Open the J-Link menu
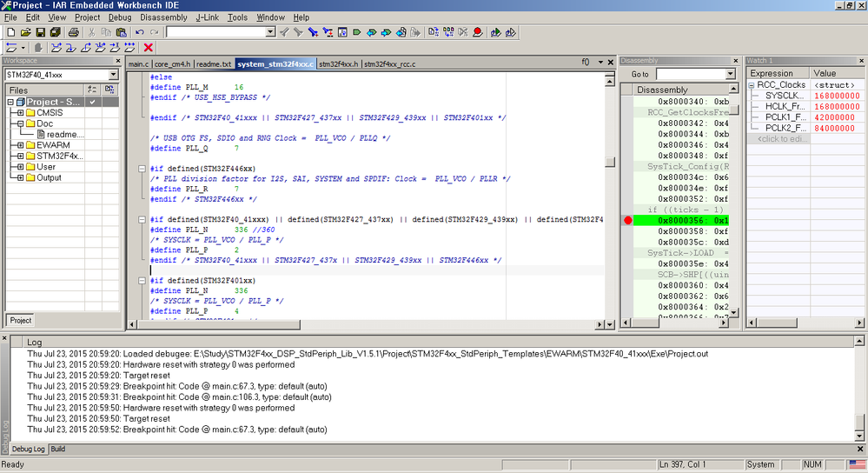This screenshot has height=473, width=868. click(208, 17)
